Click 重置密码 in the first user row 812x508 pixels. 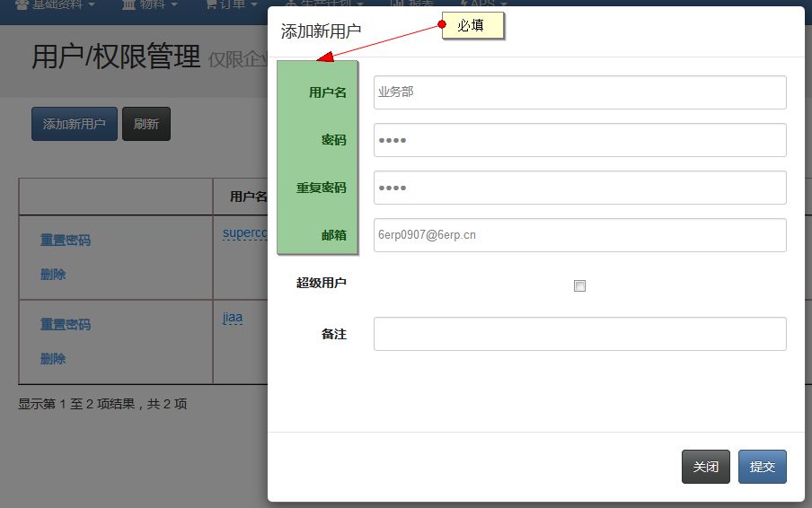66,241
